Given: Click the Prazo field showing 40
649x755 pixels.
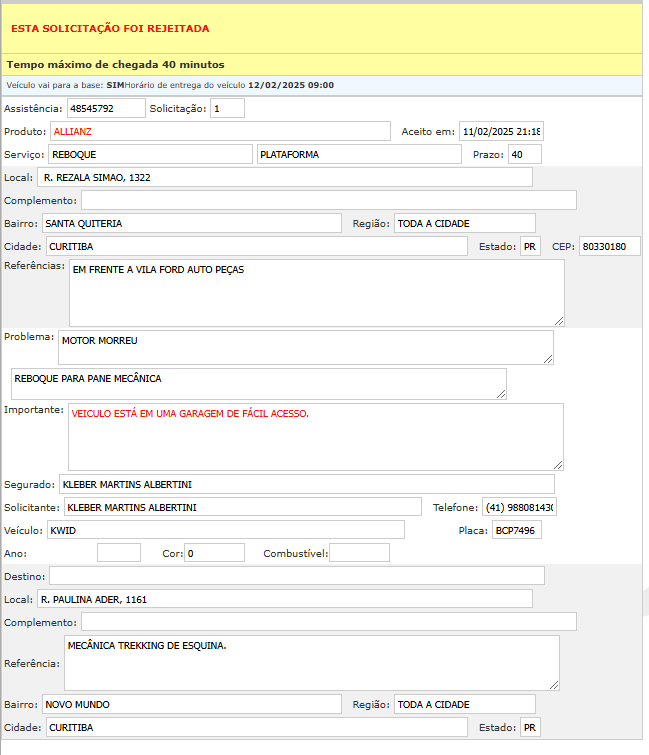Looking at the screenshot, I should (x=524, y=154).
